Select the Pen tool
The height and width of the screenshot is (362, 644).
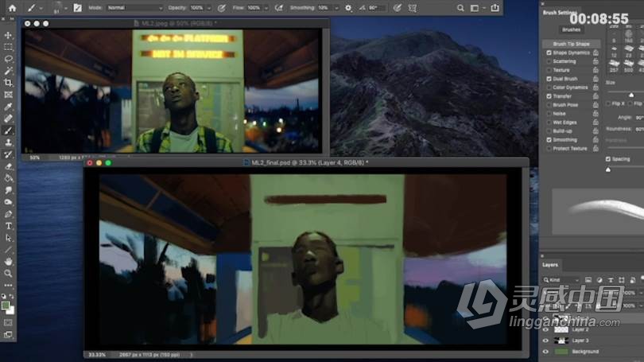(x=8, y=214)
